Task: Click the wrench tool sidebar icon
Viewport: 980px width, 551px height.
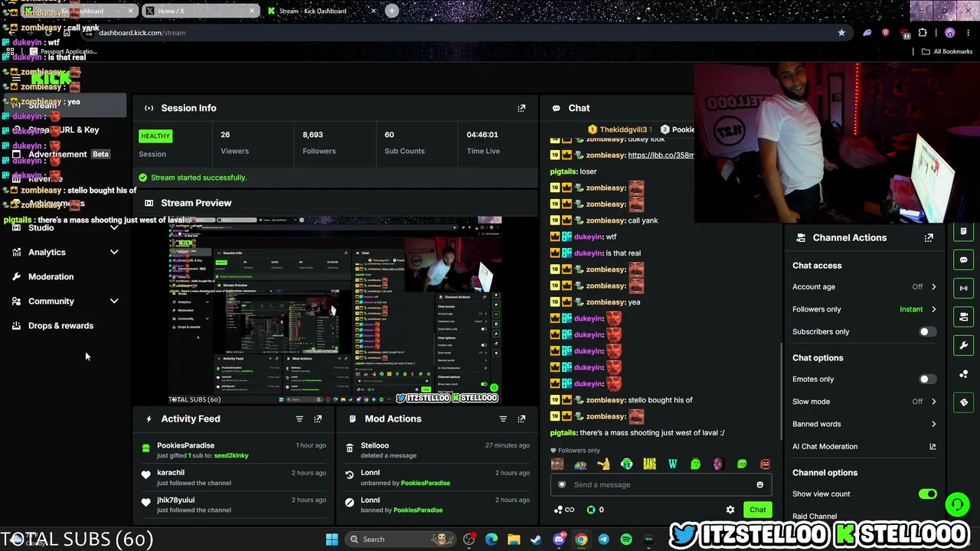Action: point(963,345)
